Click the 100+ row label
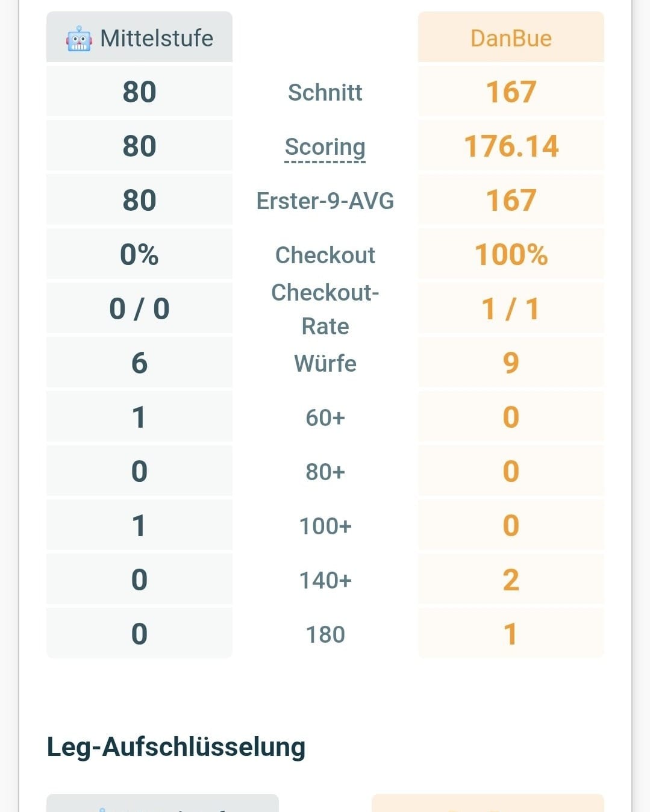Screen dimensions: 650x812 pyautogui.click(x=325, y=526)
